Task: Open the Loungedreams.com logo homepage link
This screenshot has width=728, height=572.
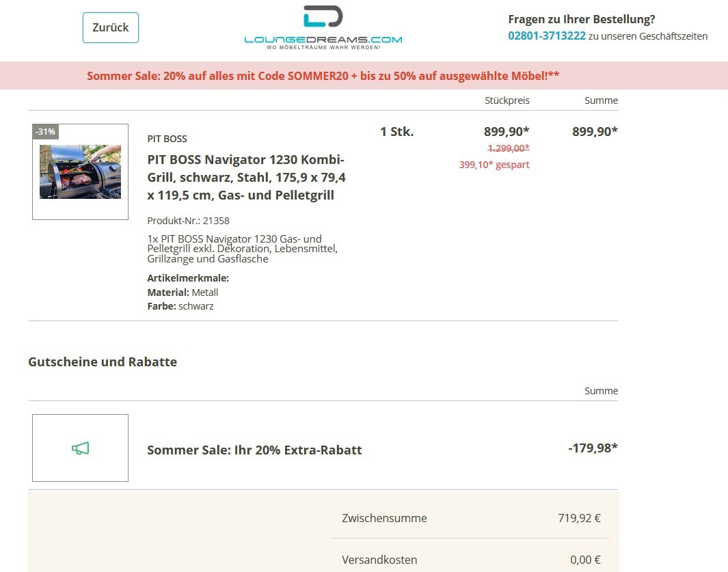Action: [x=323, y=28]
